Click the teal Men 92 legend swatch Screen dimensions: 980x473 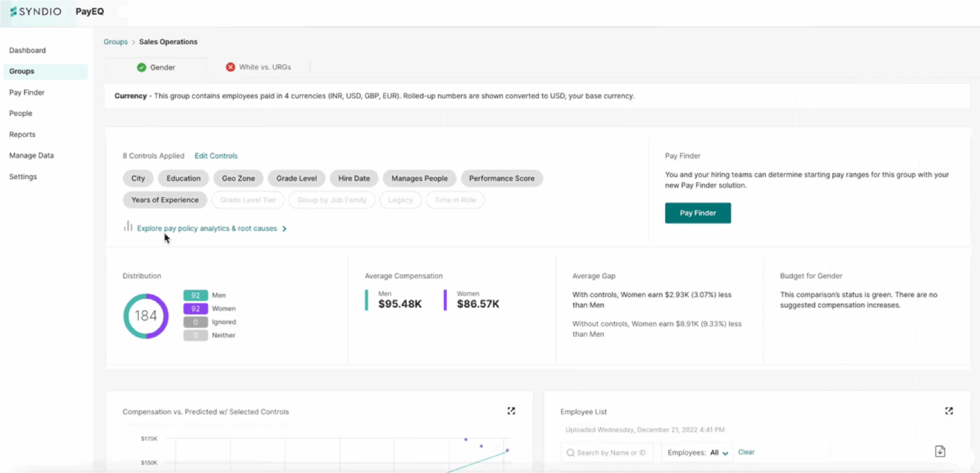pos(196,295)
